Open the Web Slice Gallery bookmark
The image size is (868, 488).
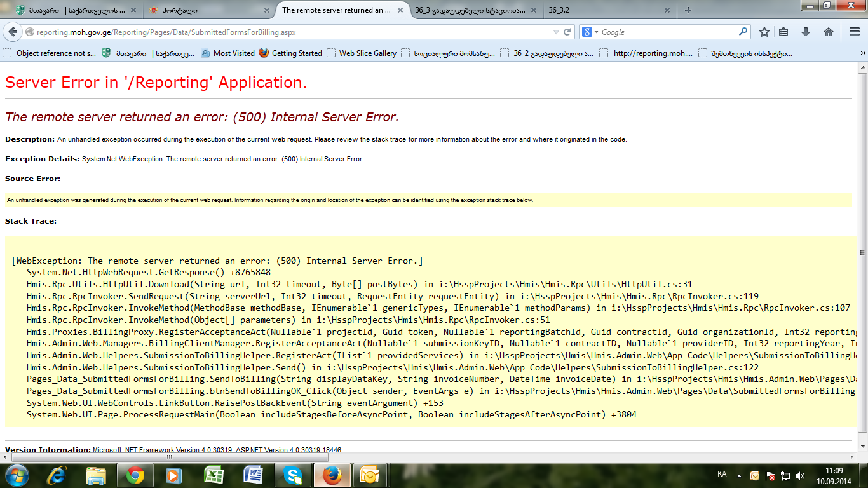(362, 53)
